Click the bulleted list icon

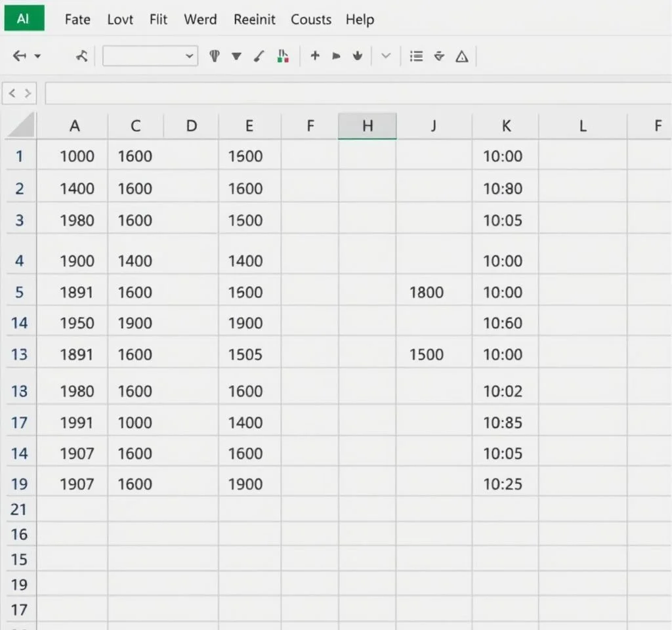(x=416, y=56)
